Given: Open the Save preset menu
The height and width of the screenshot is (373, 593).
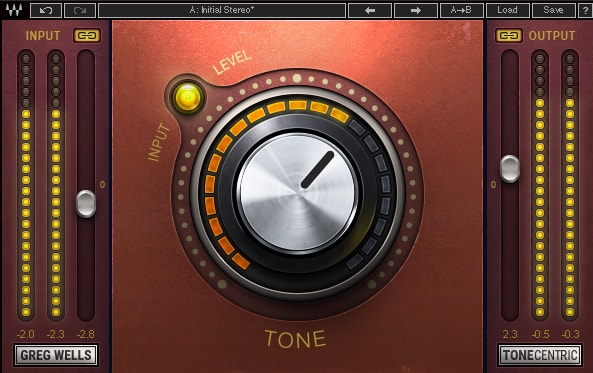Looking at the screenshot, I should pos(553,10).
